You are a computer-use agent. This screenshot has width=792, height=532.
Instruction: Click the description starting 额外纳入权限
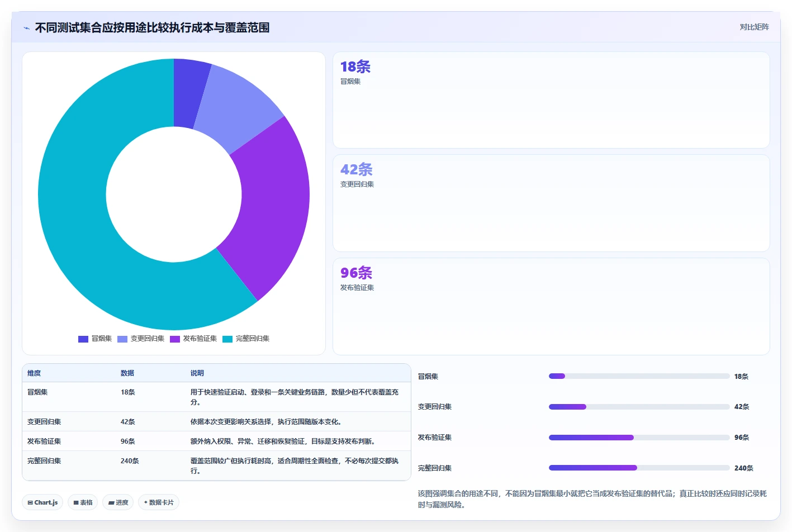click(x=283, y=441)
